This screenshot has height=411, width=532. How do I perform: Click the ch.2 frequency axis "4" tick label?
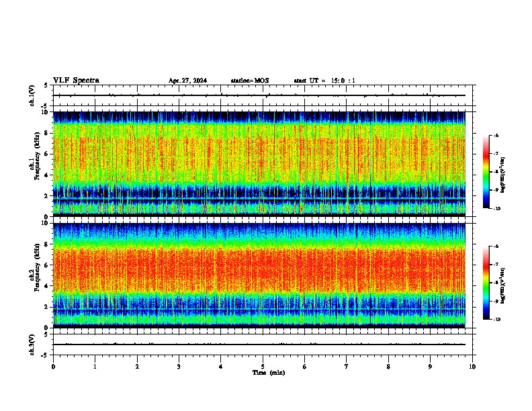point(46,286)
